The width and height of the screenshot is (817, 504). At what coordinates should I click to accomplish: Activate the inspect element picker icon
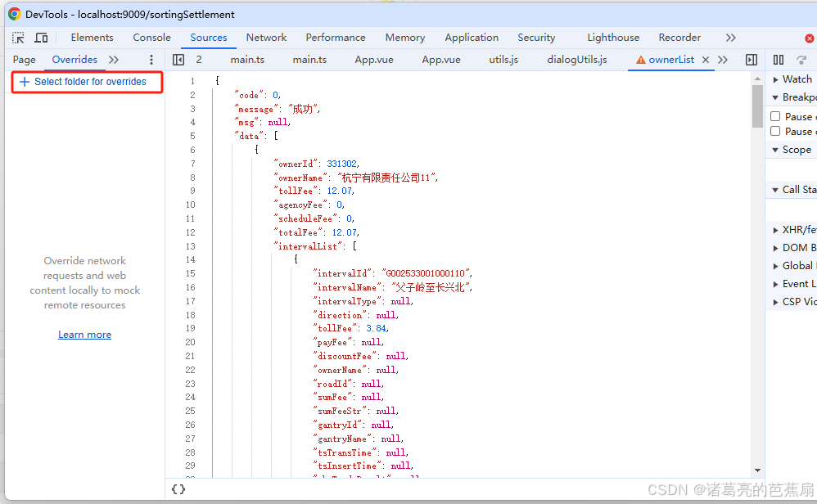click(18, 38)
